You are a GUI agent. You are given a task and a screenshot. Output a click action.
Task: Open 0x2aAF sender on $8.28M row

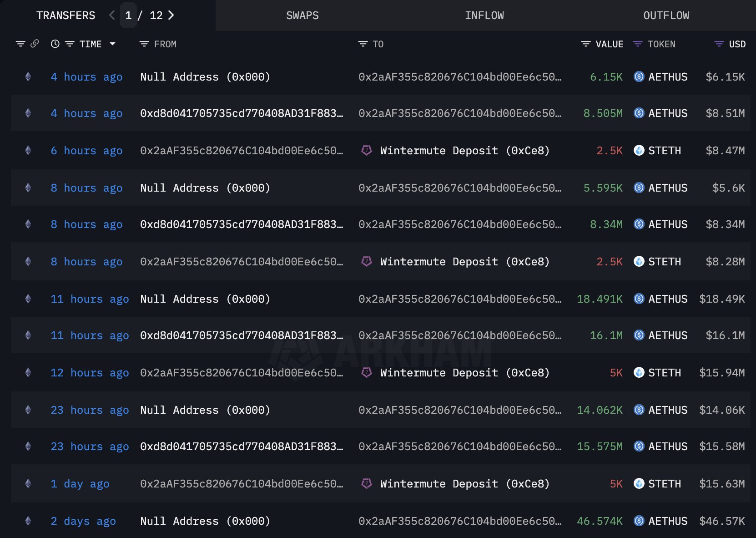tap(242, 262)
